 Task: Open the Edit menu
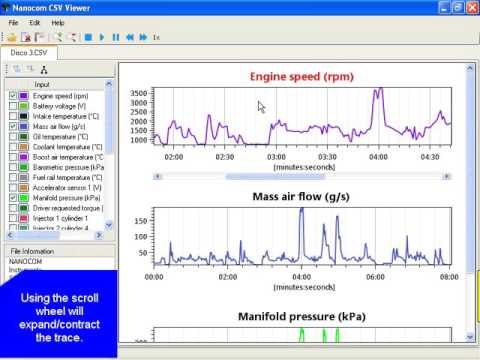(x=35, y=23)
